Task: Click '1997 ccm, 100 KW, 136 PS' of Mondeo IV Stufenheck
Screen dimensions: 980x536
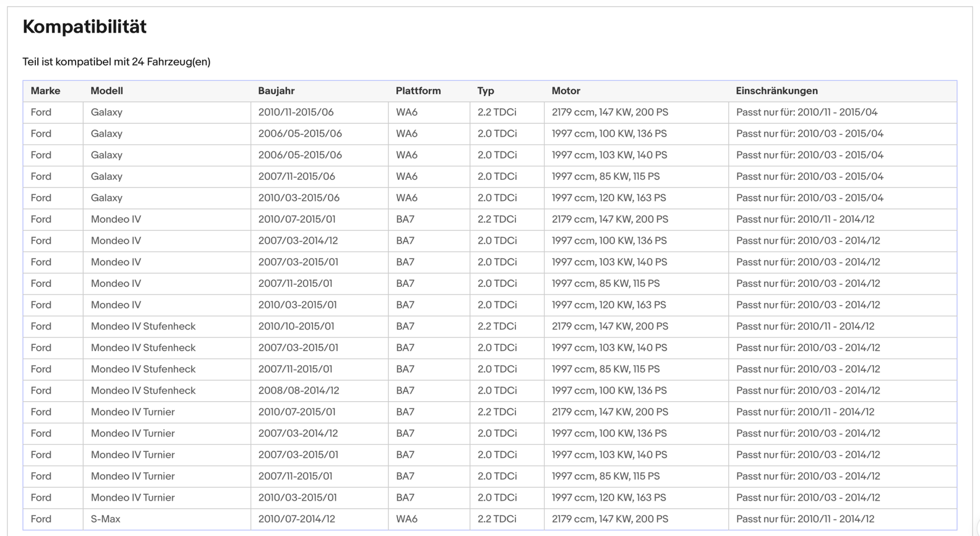Action: coord(609,391)
